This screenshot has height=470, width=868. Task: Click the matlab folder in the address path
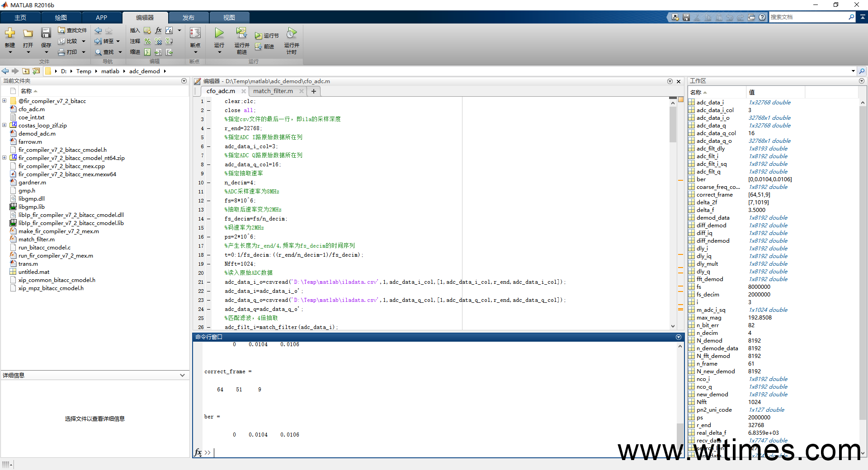point(110,71)
